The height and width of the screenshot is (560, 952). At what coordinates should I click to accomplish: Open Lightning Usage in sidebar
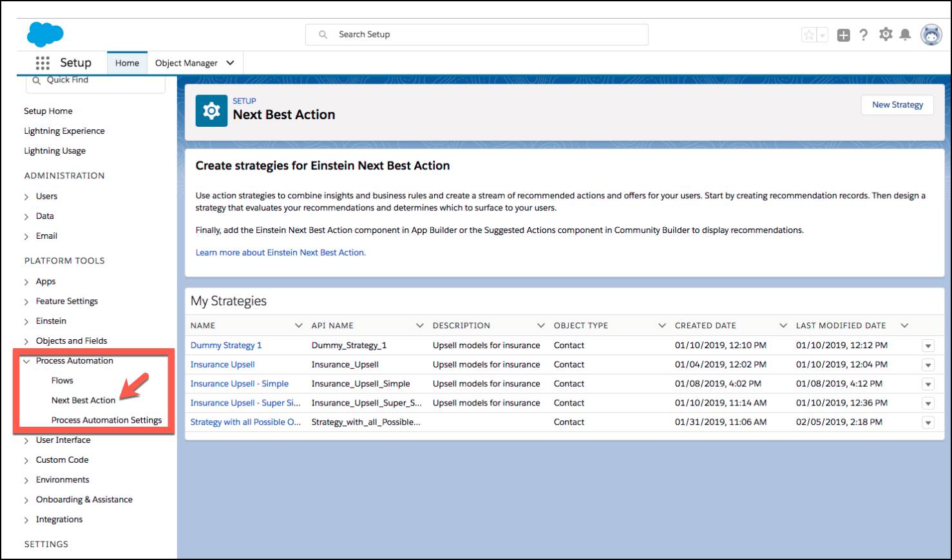click(x=55, y=151)
